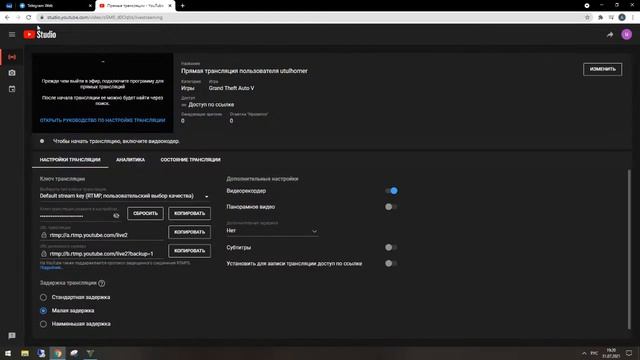Copy the backup server URL

tap(189, 251)
